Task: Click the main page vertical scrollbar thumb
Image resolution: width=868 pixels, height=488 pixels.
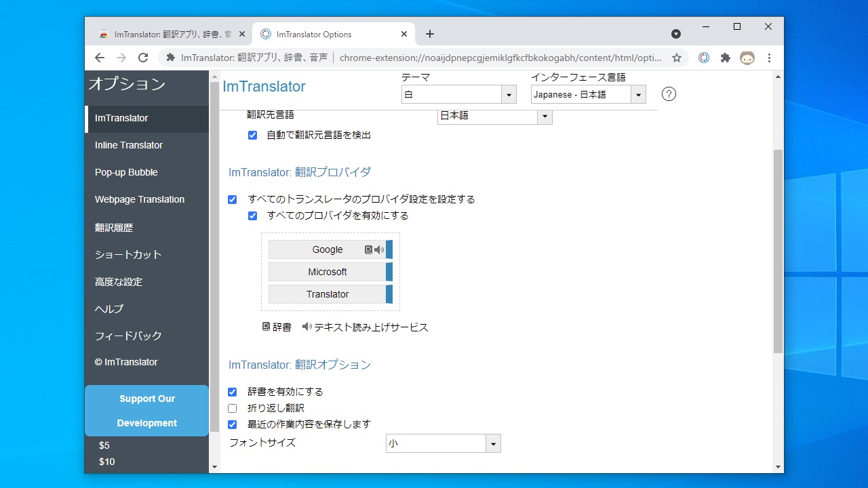Action: pyautogui.click(x=778, y=251)
